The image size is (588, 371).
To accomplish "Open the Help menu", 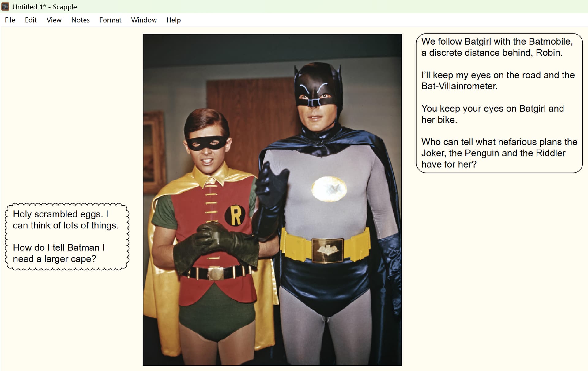I will tap(173, 20).
